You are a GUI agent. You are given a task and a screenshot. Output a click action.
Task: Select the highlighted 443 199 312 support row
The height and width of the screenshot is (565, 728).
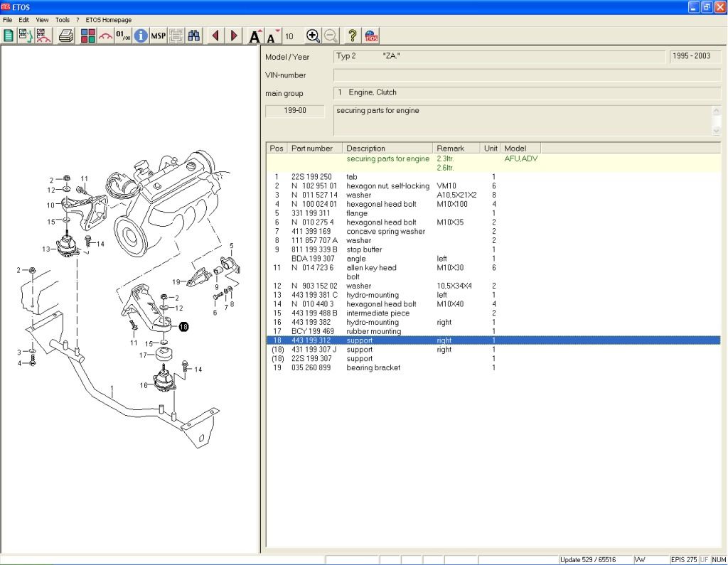point(493,340)
